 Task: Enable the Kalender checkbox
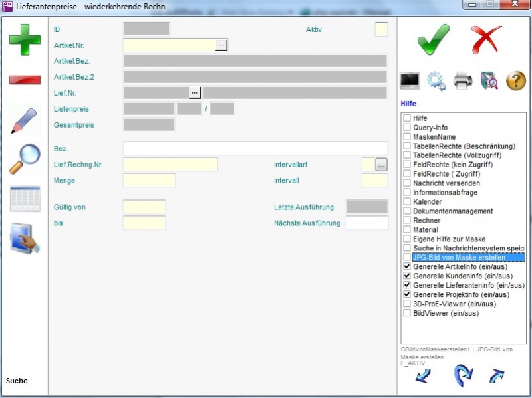[x=407, y=201]
